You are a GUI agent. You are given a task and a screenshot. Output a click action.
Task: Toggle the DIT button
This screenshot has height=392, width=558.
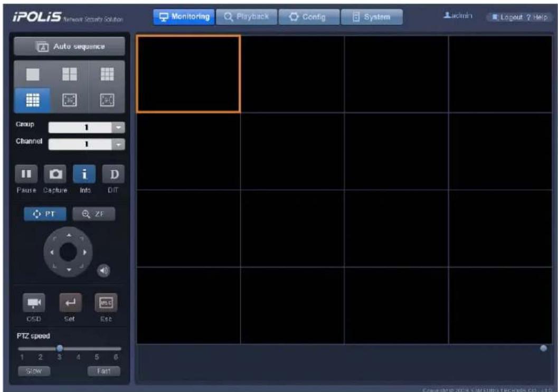(x=114, y=174)
